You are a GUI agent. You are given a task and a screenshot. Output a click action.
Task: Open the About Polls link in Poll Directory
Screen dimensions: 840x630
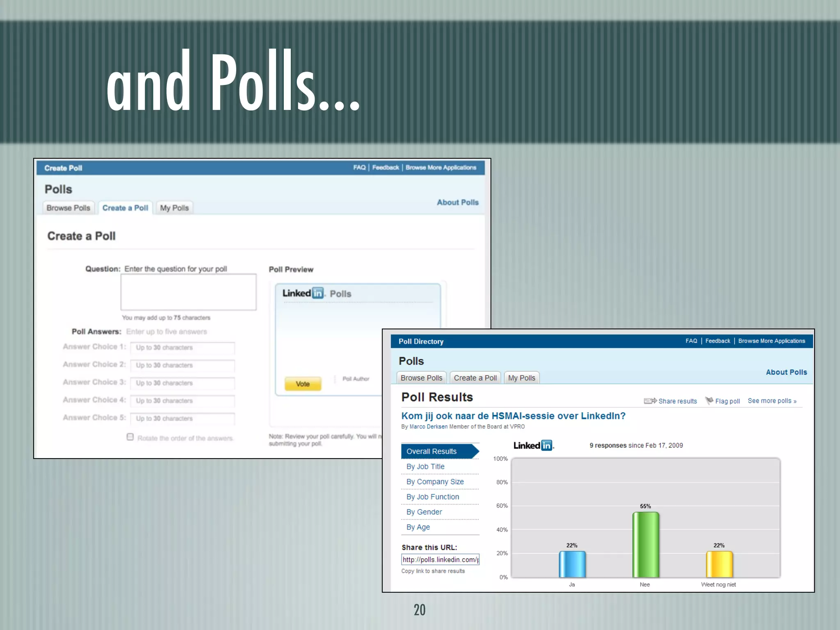786,372
